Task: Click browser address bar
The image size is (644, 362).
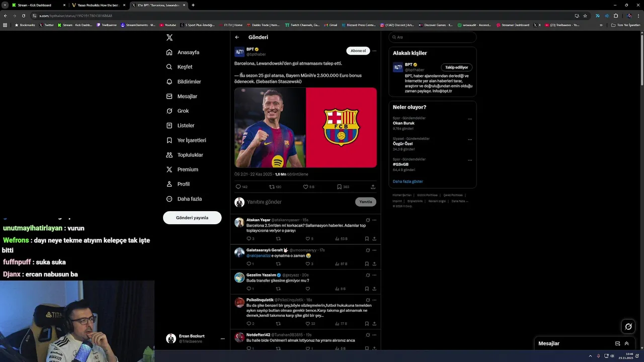Action: 302,16
